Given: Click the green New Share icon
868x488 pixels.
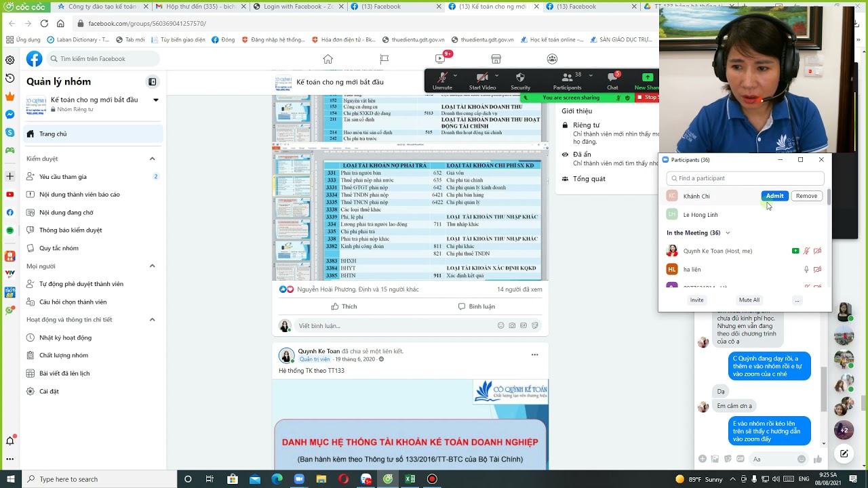Looking at the screenshot, I should 647,77.
